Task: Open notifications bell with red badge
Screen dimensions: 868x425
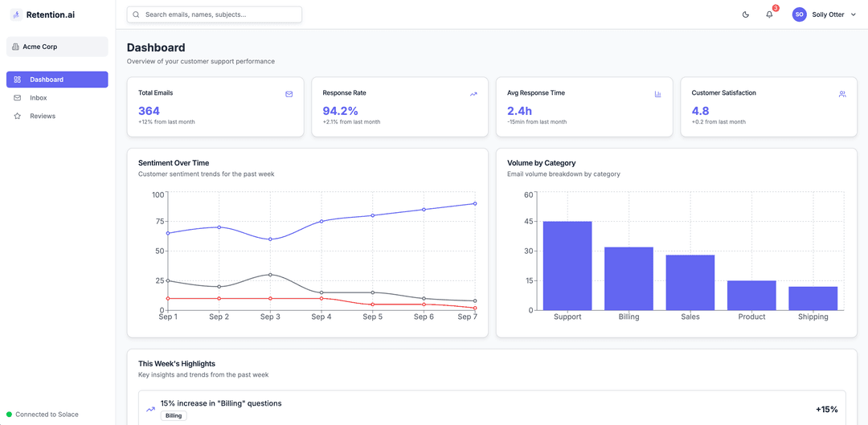Action: point(769,14)
